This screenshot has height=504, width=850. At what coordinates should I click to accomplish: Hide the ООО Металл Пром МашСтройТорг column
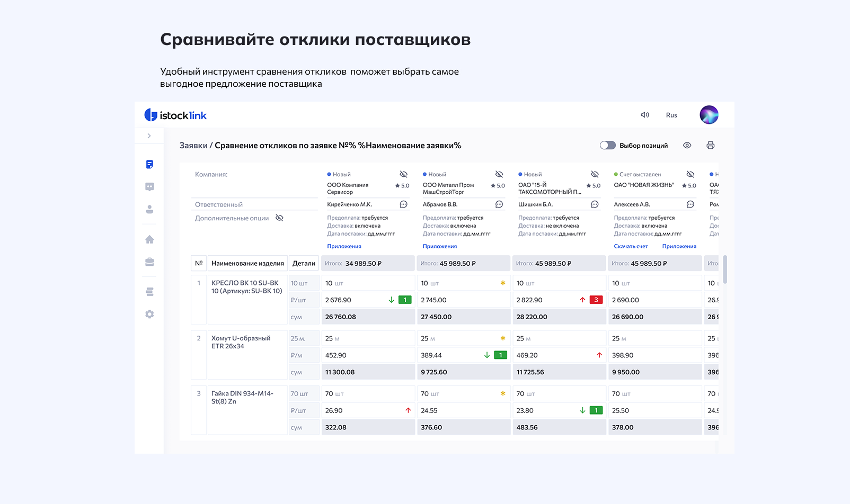click(499, 174)
